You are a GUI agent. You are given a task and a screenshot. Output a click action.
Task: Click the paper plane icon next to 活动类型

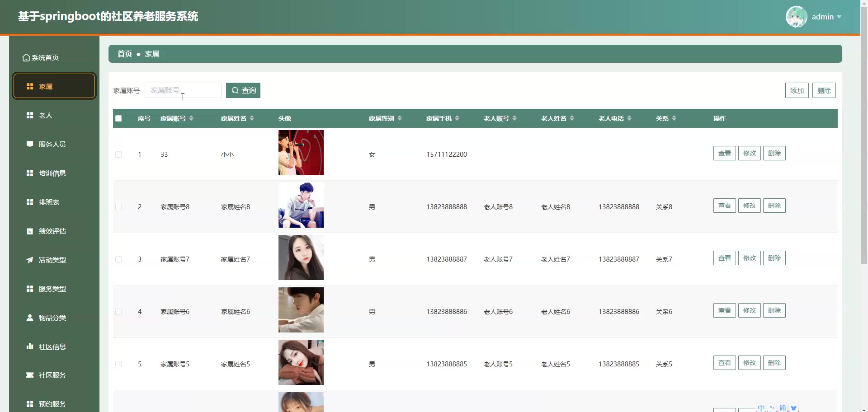[30, 260]
